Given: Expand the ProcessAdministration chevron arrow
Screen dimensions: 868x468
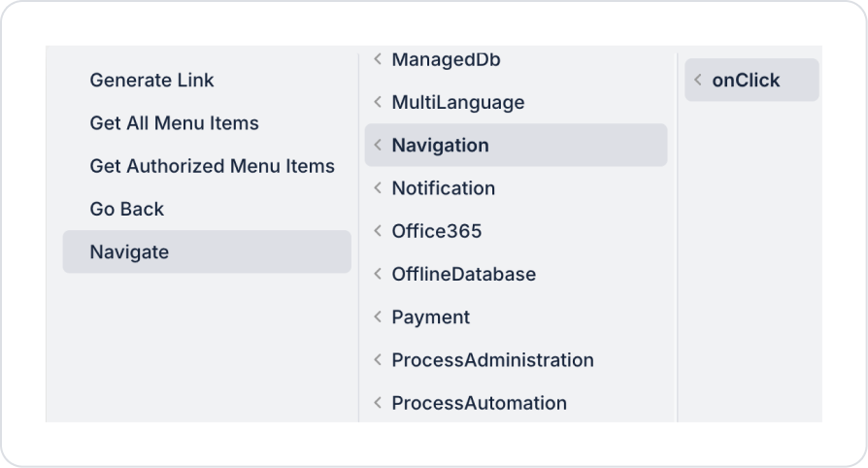Looking at the screenshot, I should (x=378, y=360).
